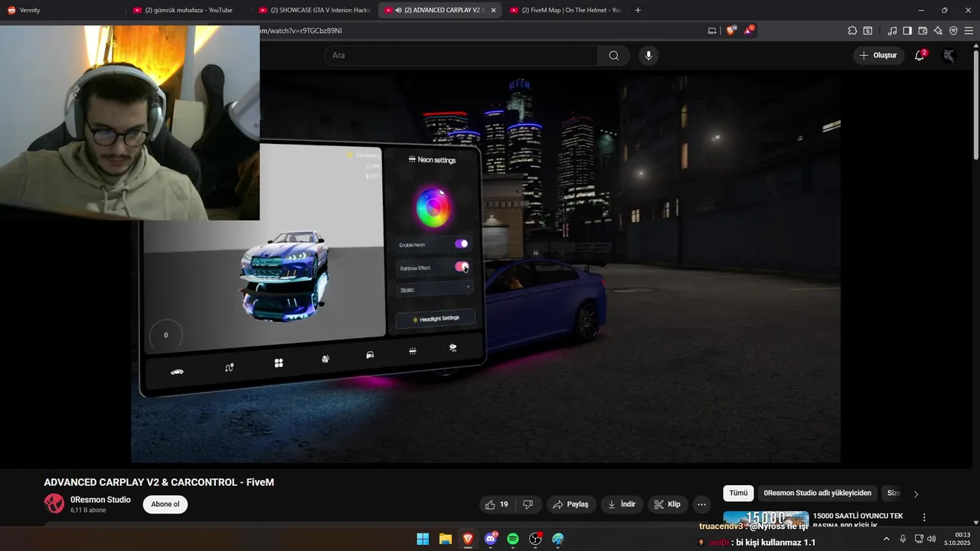Click the apps grid icon in carplay dock

coord(279,363)
